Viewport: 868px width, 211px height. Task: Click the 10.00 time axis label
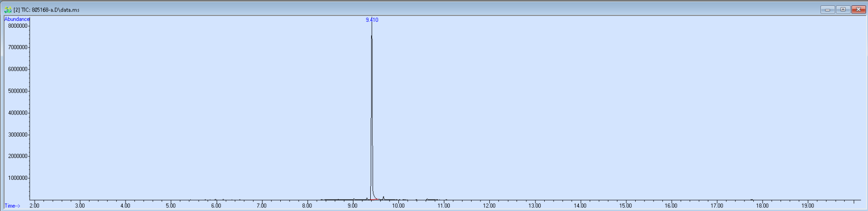398,206
